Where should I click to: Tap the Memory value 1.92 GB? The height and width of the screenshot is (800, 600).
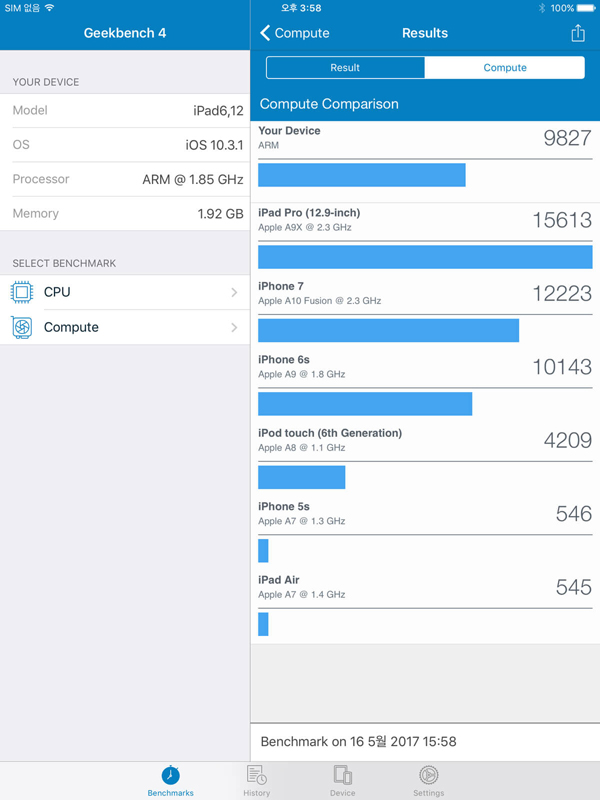220,214
